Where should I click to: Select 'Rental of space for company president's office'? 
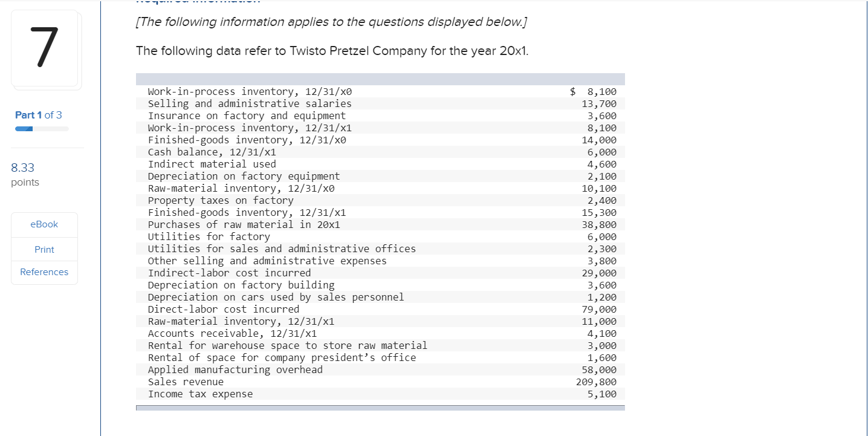point(282,357)
